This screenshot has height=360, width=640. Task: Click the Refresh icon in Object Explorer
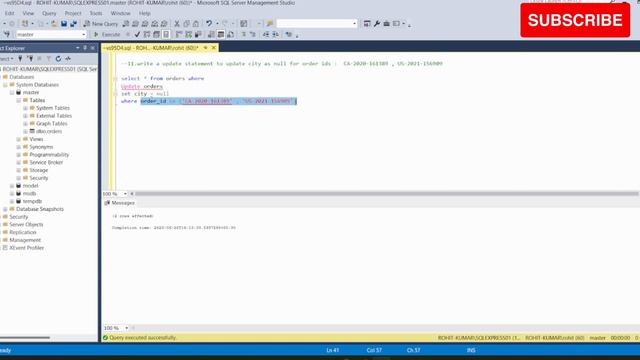tap(58, 59)
